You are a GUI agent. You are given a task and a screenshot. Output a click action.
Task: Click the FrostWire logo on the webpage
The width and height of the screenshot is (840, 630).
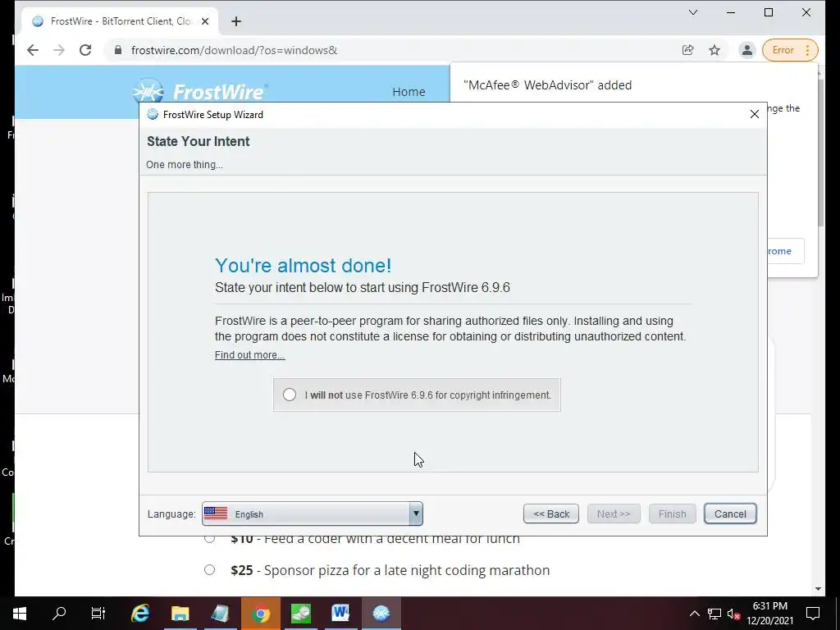(199, 91)
